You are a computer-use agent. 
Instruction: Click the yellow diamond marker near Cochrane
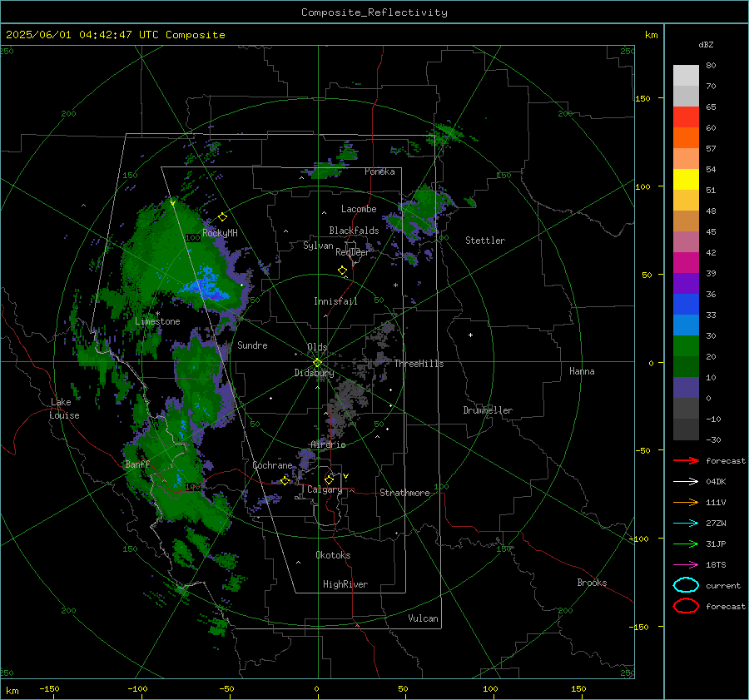coord(285,480)
